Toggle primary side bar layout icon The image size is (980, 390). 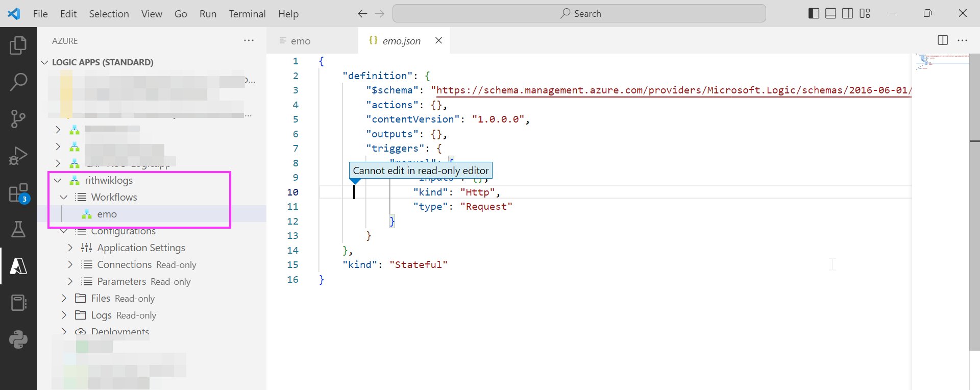pos(814,13)
